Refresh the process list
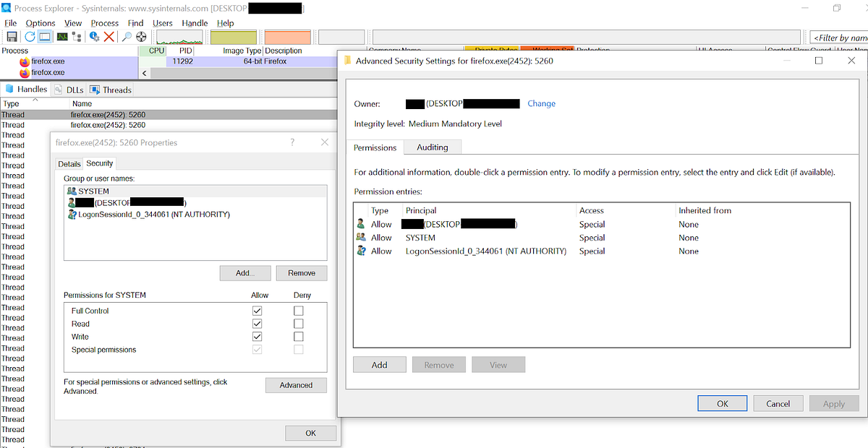Image resolution: width=868 pixels, height=448 pixels. click(29, 36)
